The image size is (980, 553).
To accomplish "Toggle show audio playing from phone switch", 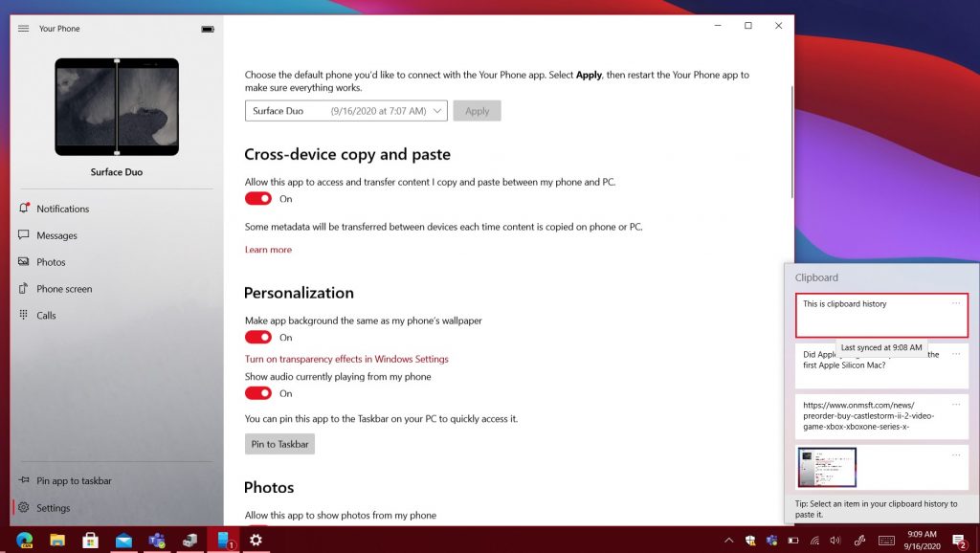I will [x=258, y=393].
